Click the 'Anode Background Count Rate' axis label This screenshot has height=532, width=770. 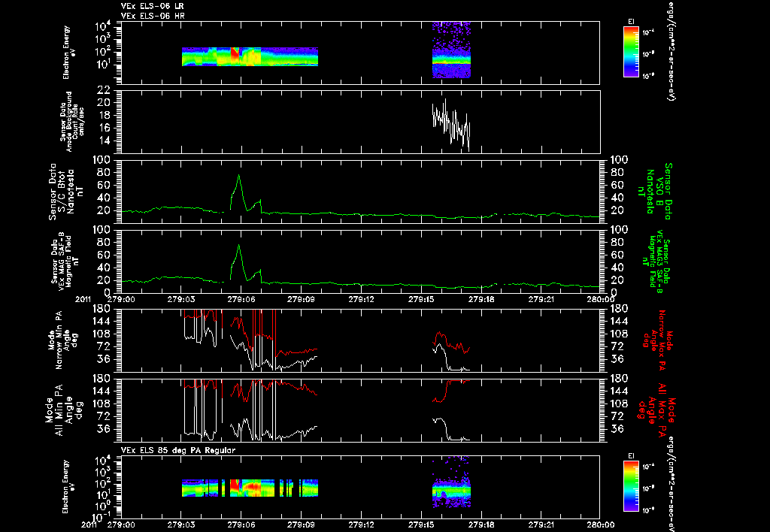click(x=73, y=122)
